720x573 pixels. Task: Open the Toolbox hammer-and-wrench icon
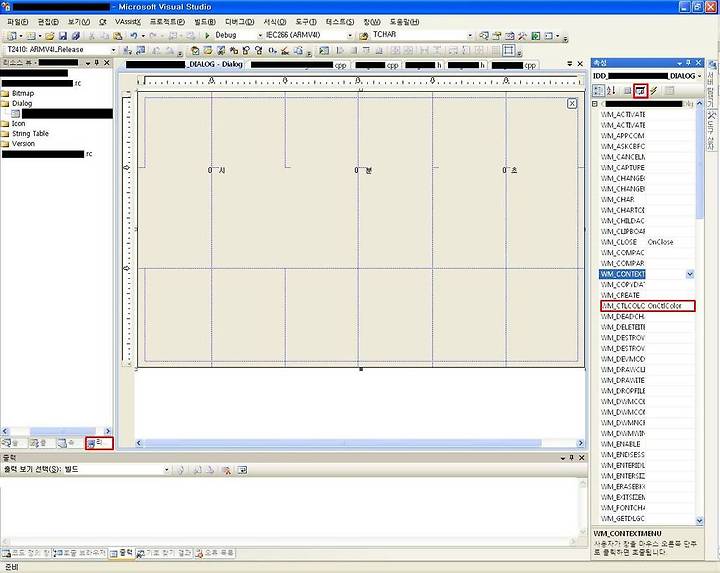[x=523, y=35]
